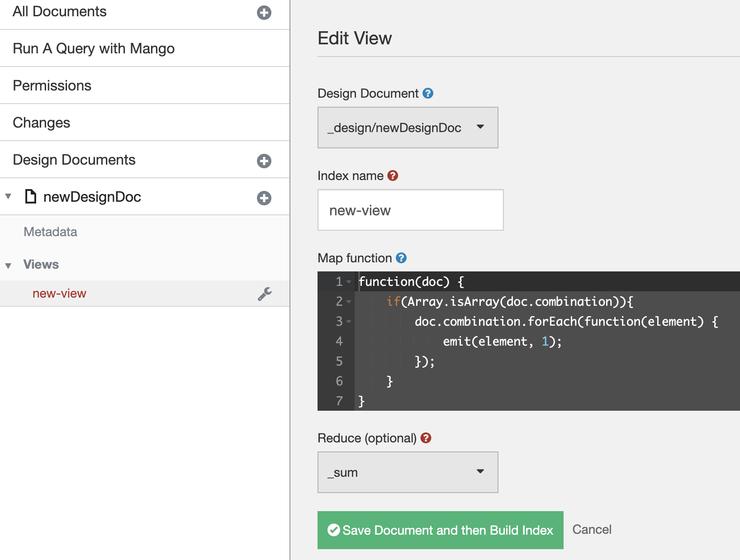The image size is (740, 560).
Task: Click the Cancel link
Action: click(x=592, y=530)
